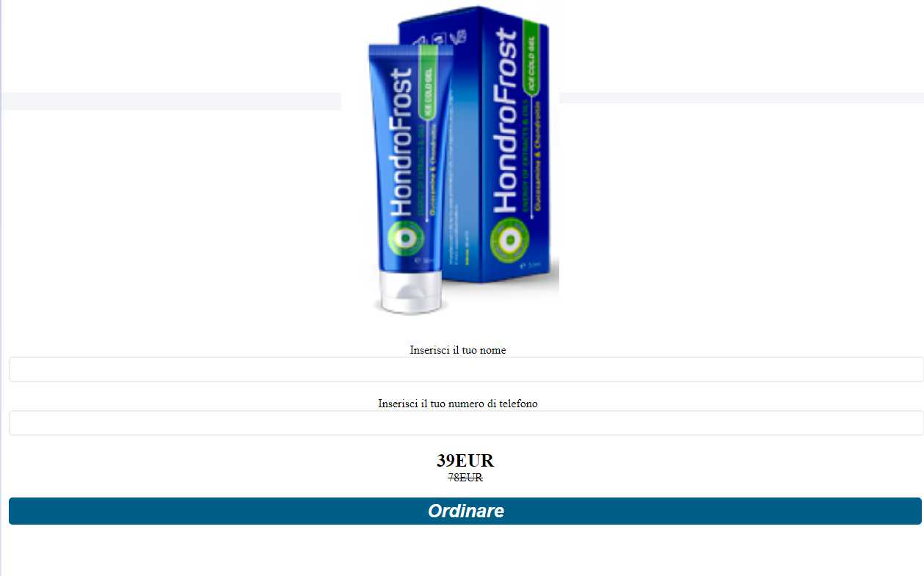Image resolution: width=924 pixels, height=576 pixels.
Task: Focus the name input field
Action: tap(466, 369)
